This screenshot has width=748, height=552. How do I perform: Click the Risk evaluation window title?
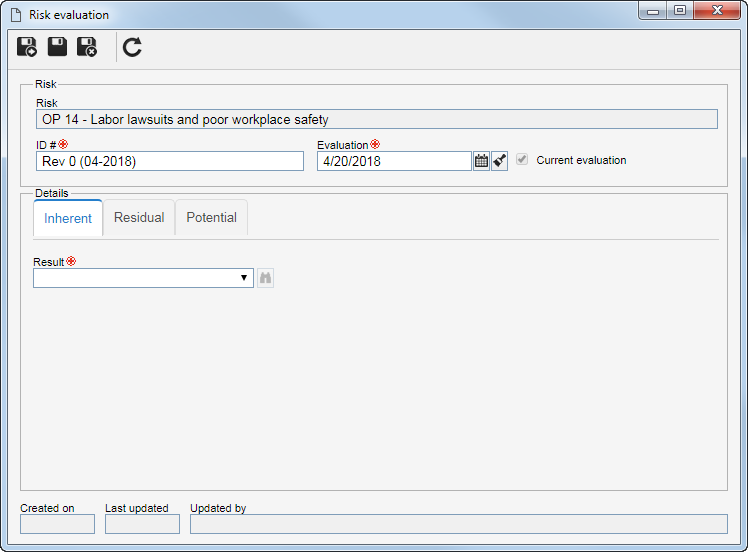(69, 15)
